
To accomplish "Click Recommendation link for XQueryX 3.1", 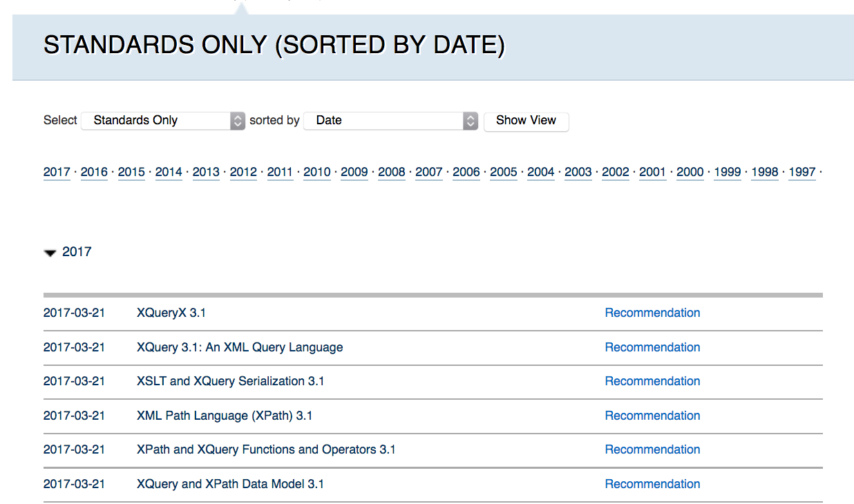I will pyautogui.click(x=652, y=313).
